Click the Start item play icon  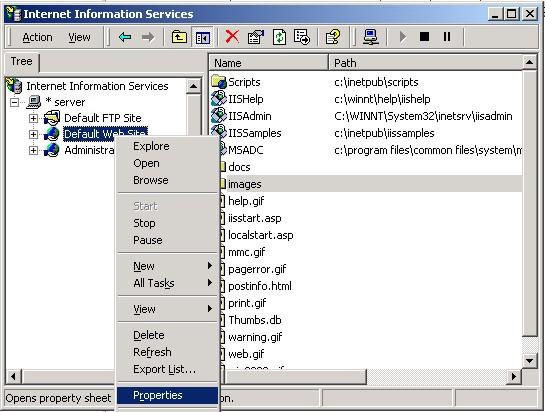pos(402,37)
